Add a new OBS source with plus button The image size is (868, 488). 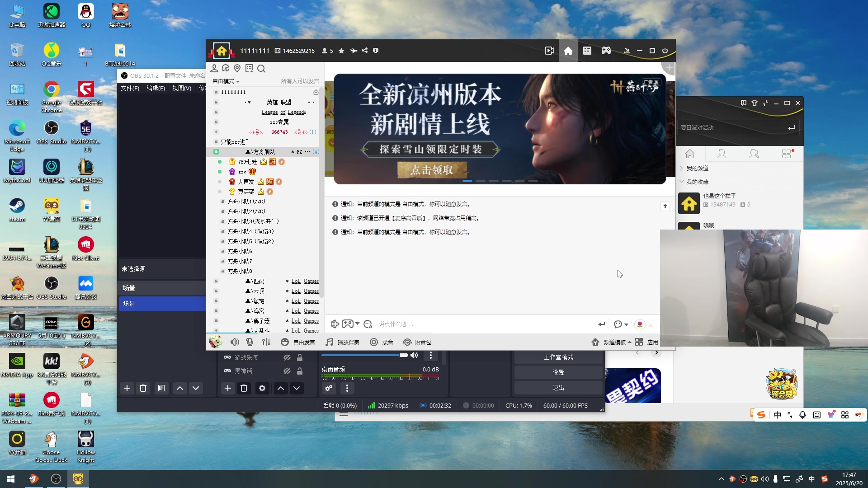coord(228,388)
